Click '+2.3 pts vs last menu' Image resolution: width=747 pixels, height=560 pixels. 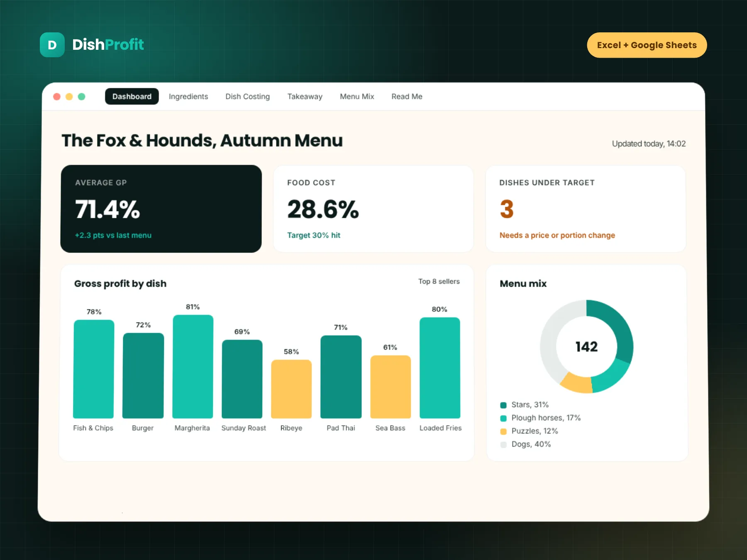(x=113, y=235)
